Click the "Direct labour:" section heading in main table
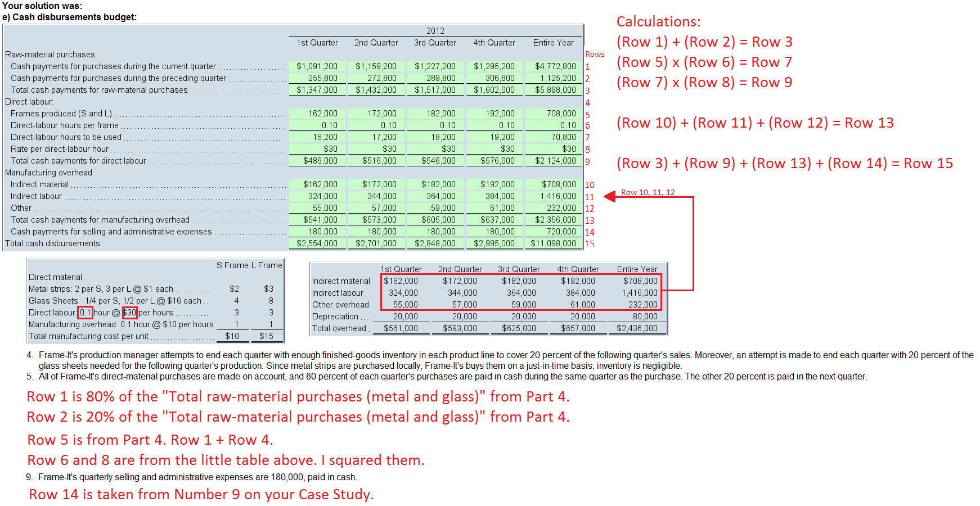This screenshot has height=506, width=980. 29,102
